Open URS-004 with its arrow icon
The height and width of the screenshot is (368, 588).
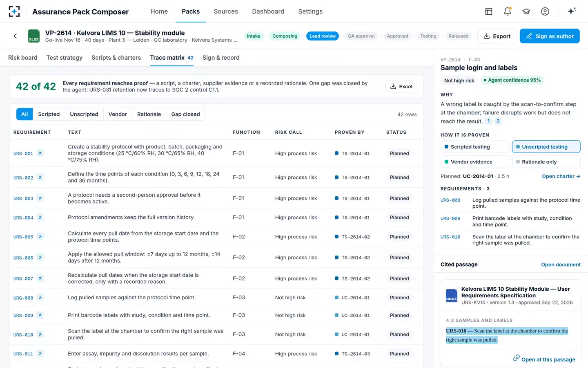click(x=40, y=218)
